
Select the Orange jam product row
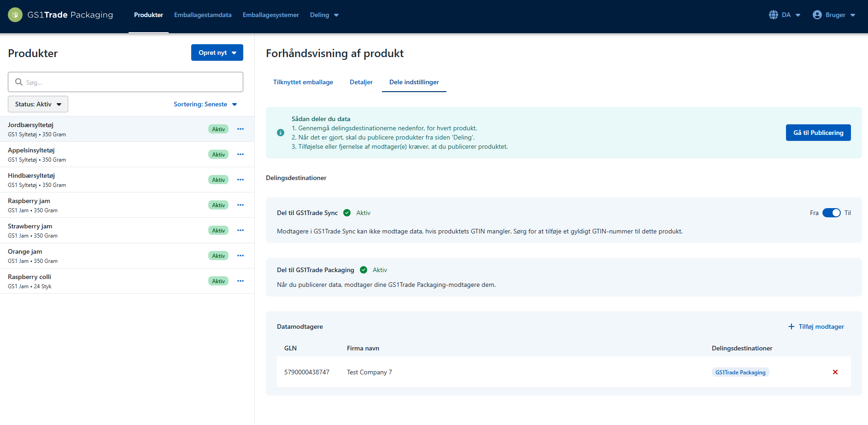[127, 256]
